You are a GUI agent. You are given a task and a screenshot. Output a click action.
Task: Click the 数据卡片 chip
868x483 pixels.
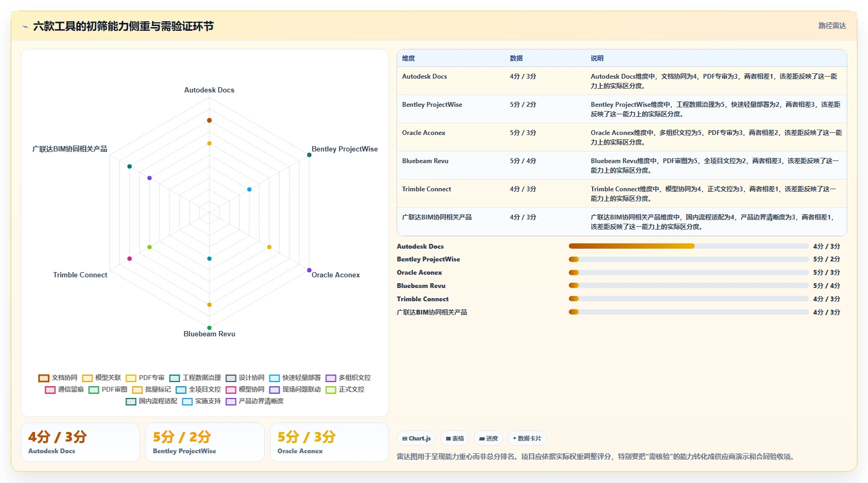pyautogui.click(x=527, y=438)
